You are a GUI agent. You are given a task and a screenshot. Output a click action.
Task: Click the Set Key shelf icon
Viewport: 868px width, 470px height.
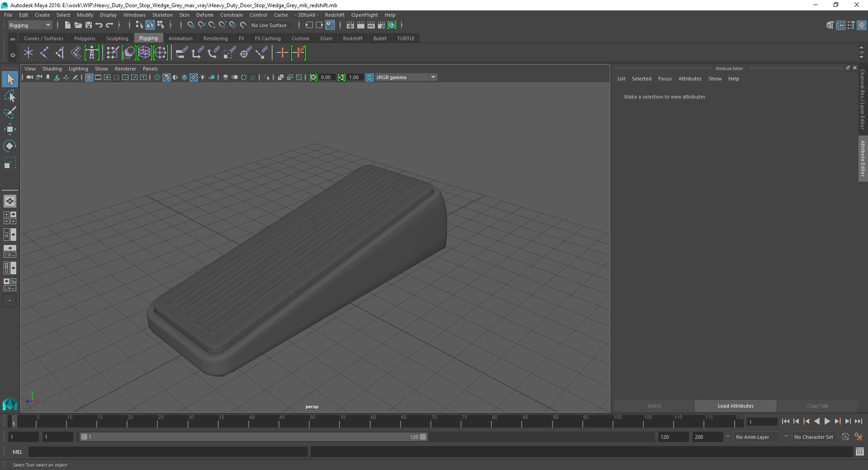pos(283,53)
